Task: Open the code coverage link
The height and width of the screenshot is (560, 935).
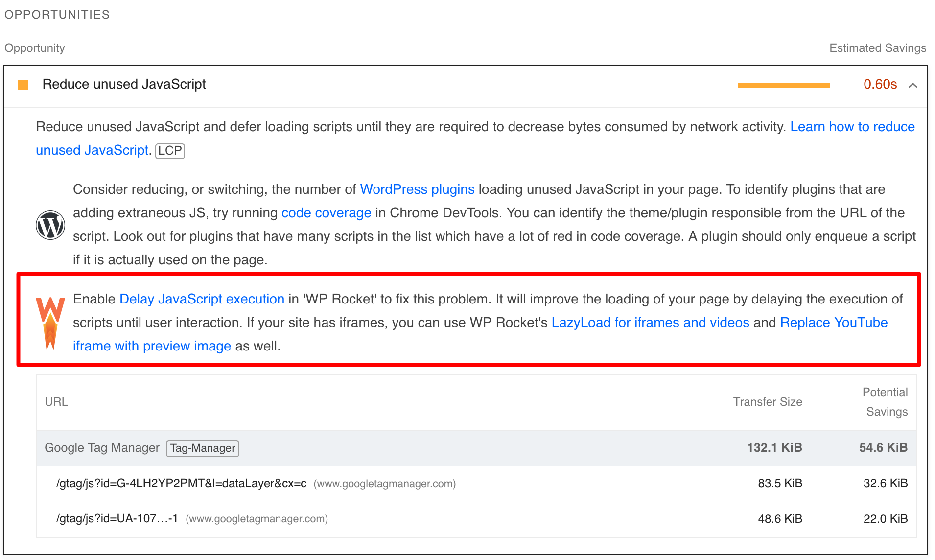Action: (x=326, y=213)
